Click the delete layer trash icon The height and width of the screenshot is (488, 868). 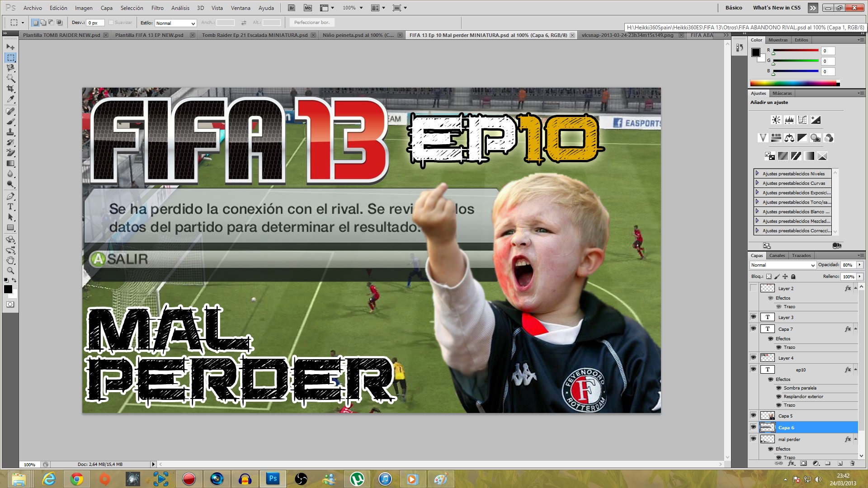pos(852,463)
